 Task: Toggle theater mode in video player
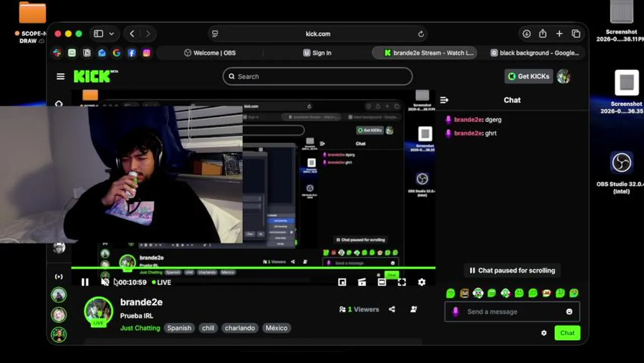382,282
